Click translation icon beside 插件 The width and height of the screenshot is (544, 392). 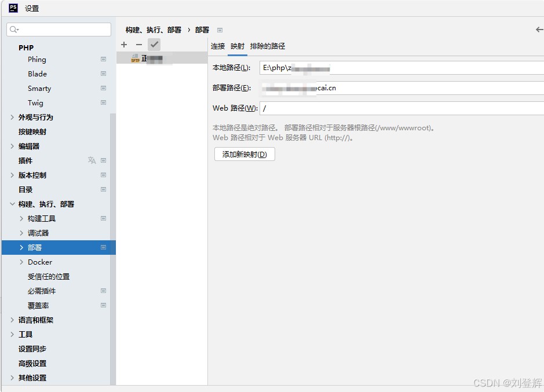click(x=92, y=160)
